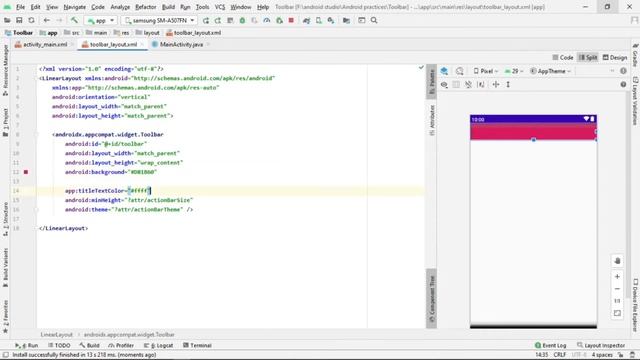The height and width of the screenshot is (360, 640).
Task: Click the Search Everywhere magnifier icon
Action: [374, 20]
